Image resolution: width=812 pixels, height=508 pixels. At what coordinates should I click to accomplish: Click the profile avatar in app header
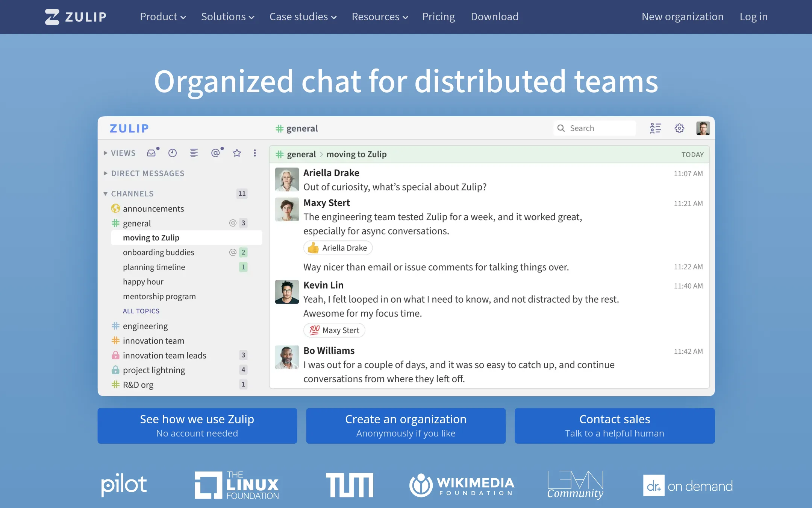[703, 128]
